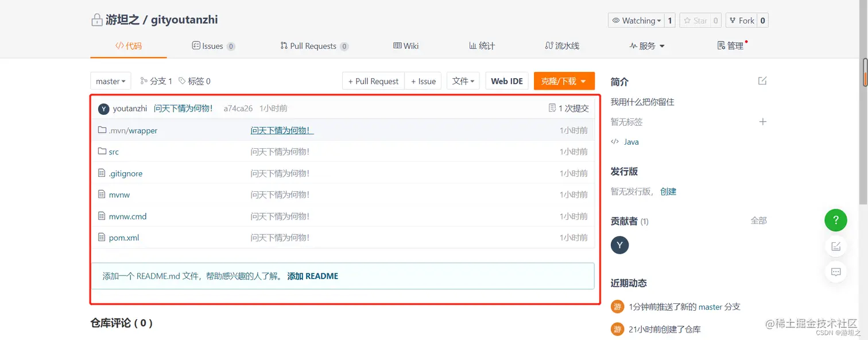Open the mvnw file

coord(119,195)
